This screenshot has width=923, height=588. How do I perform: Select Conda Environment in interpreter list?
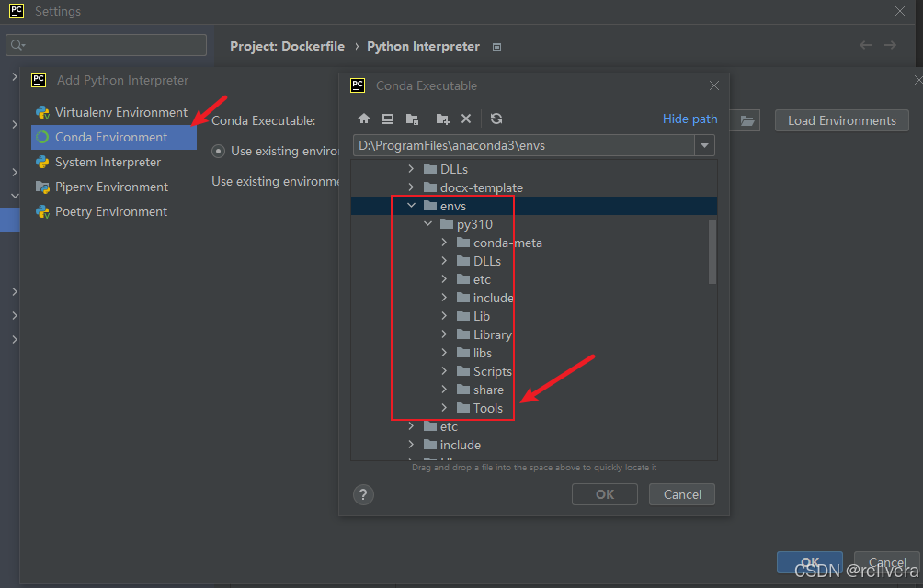114,137
